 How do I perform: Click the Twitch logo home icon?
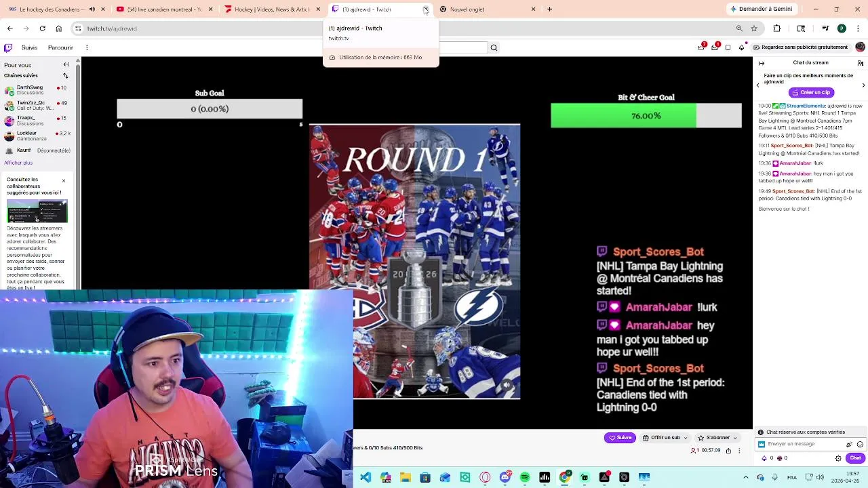[8, 47]
